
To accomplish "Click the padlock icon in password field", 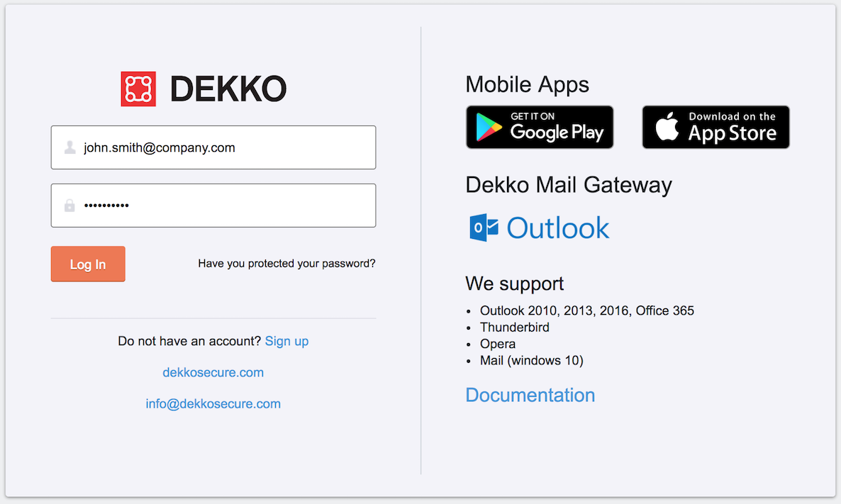I will pyautogui.click(x=69, y=206).
